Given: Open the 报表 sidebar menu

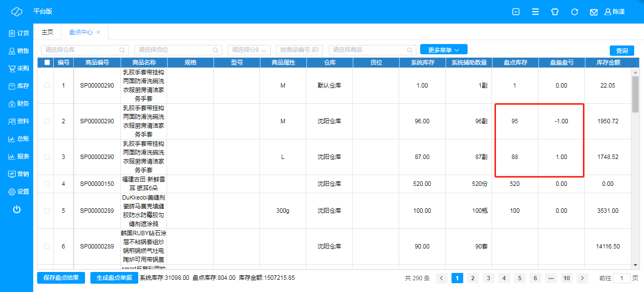Looking at the screenshot, I should [19, 157].
